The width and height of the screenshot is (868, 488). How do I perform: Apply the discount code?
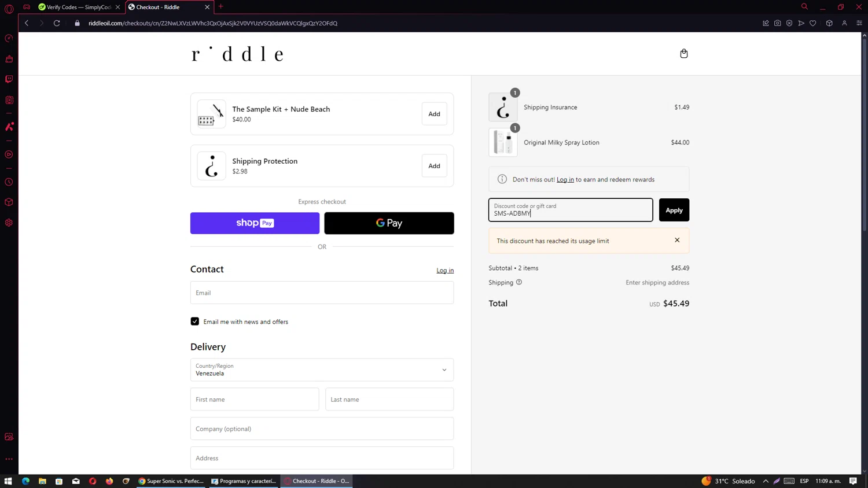pos(674,210)
